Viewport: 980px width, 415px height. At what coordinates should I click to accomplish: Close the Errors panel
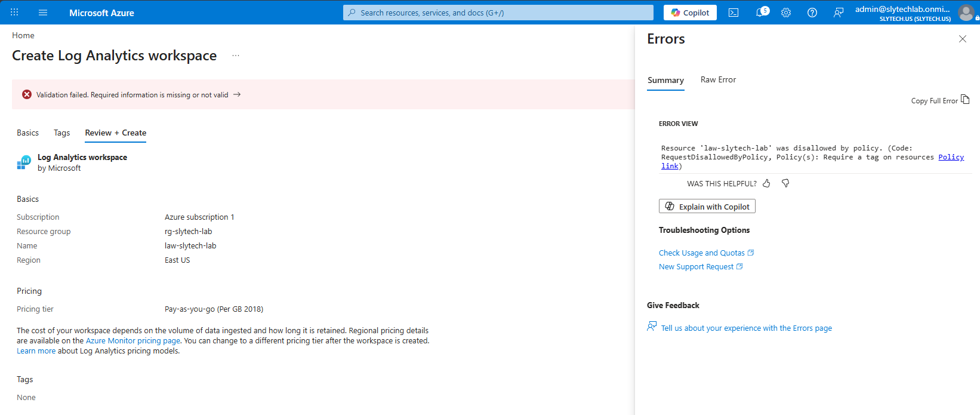(963, 39)
